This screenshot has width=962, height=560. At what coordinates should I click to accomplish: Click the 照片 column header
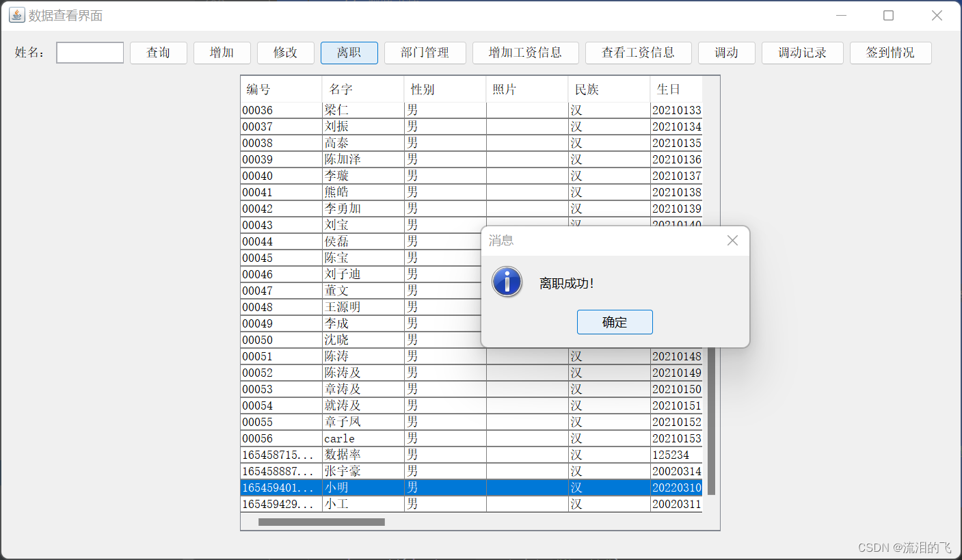[x=527, y=90]
